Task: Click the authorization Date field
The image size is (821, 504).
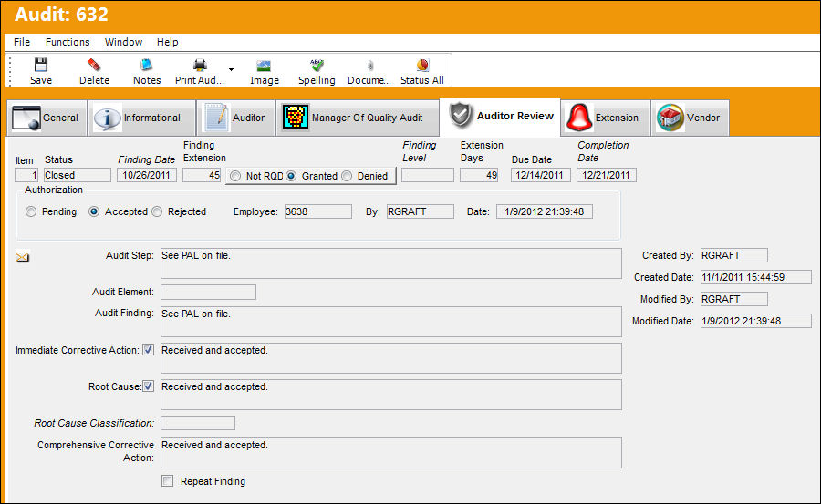Action: 545,211
